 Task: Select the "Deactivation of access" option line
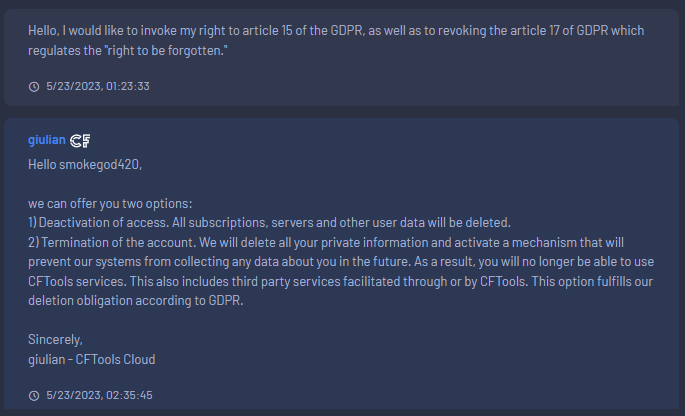[x=269, y=221]
